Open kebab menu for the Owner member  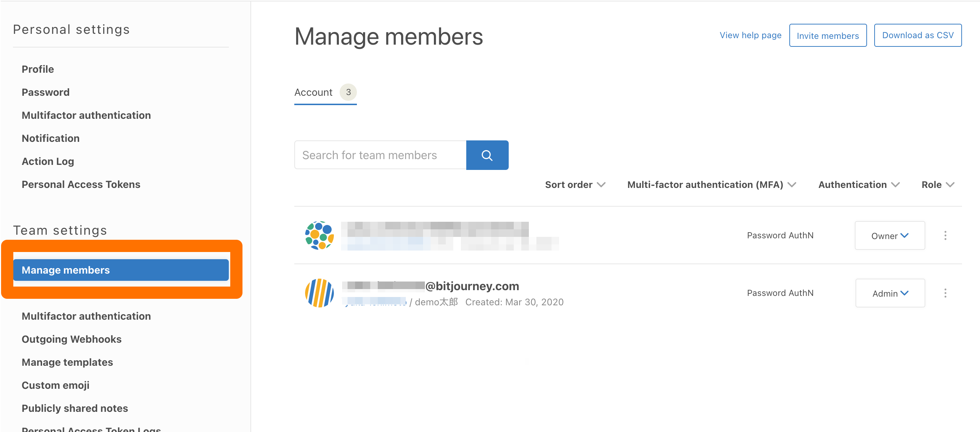coord(945,235)
